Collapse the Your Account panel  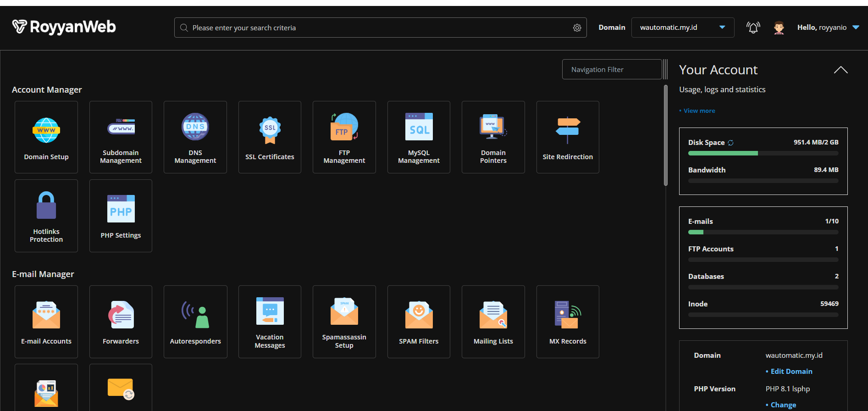(840, 70)
